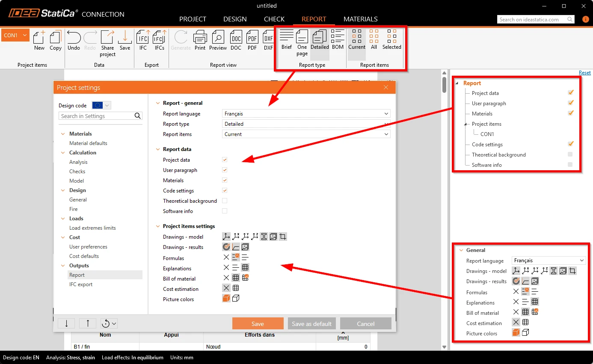This screenshot has height=364, width=593.
Task: Enable Software info in right panel tree
Action: point(570,165)
